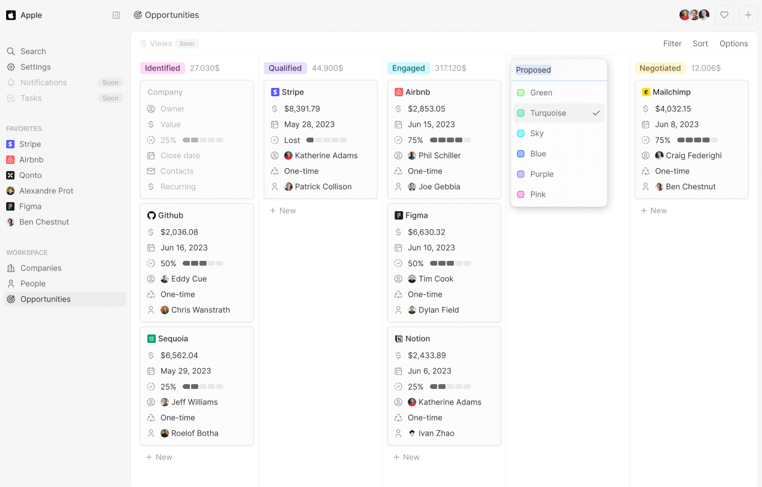Click Airbnb logo in Favorites
Image resolution: width=762 pixels, height=487 pixels.
tap(10, 159)
